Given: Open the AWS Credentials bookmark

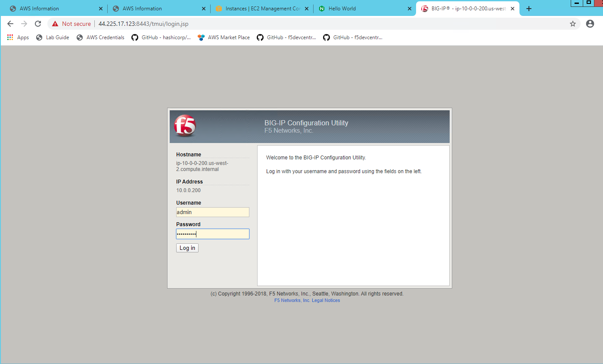Looking at the screenshot, I should (100, 37).
